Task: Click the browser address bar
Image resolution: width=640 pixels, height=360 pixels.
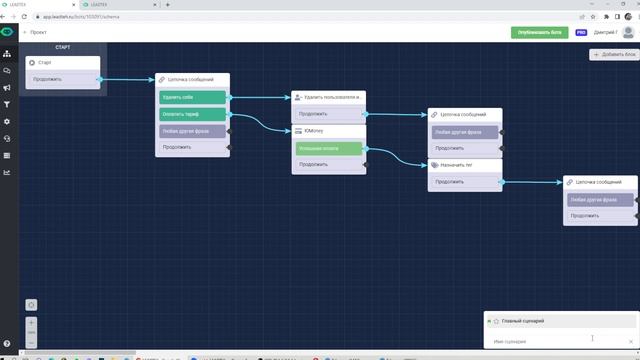Action: coord(302,17)
